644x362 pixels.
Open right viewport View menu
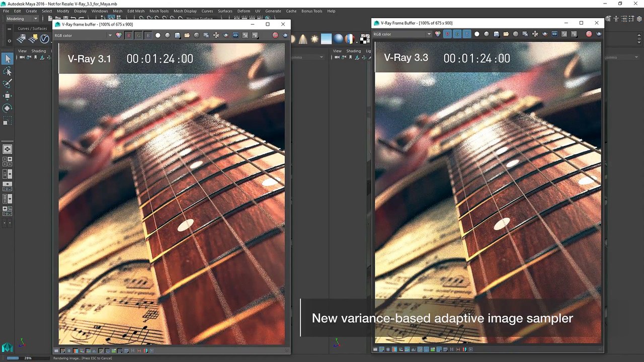[x=337, y=51]
